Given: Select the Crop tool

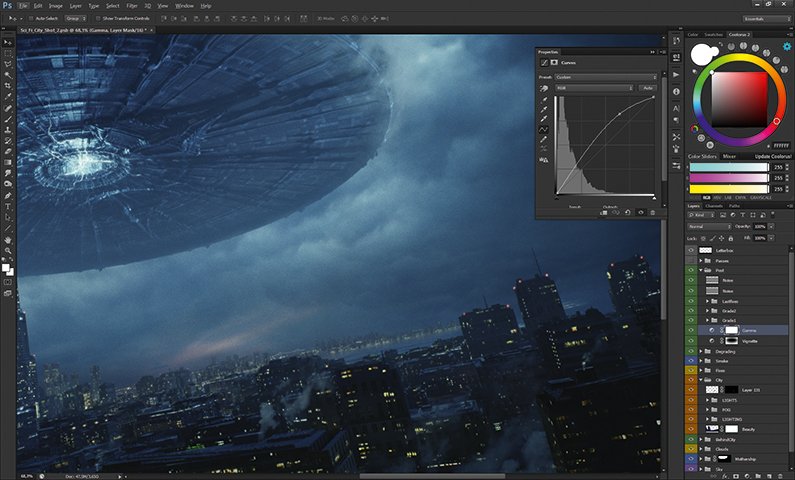Looking at the screenshot, I should tap(8, 86).
